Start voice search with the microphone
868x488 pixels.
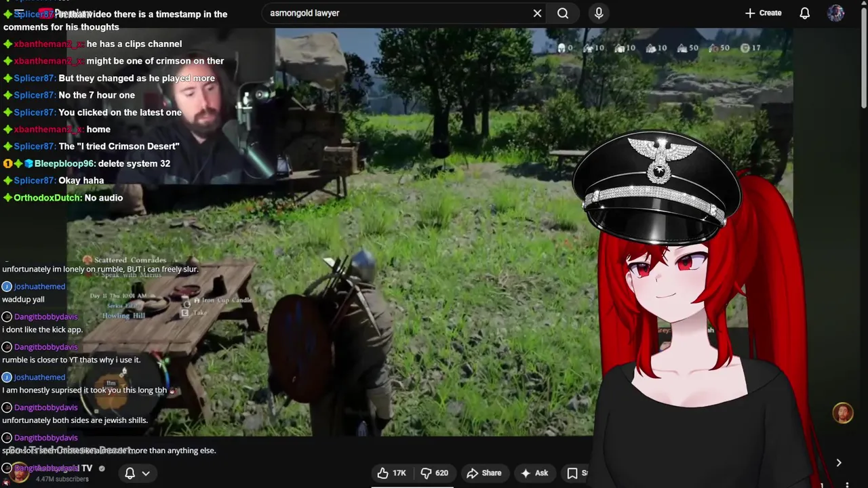tap(599, 13)
